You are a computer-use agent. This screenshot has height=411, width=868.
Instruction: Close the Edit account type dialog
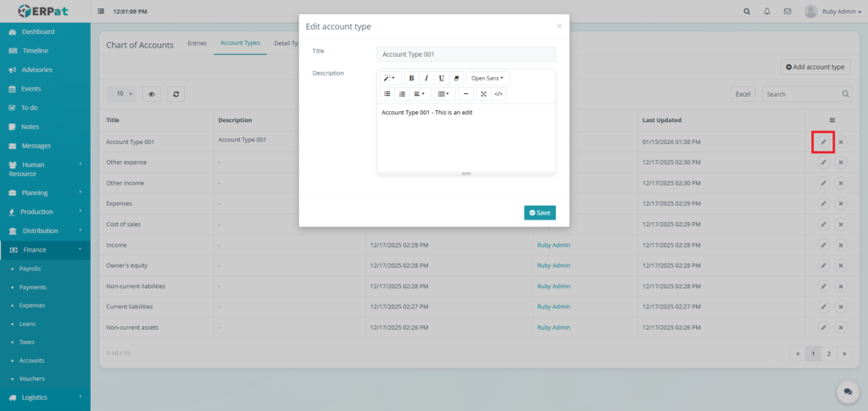(x=559, y=26)
